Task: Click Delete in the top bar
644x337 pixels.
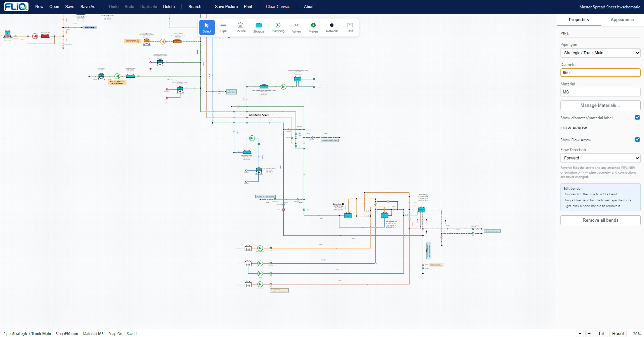Action: coord(169,7)
